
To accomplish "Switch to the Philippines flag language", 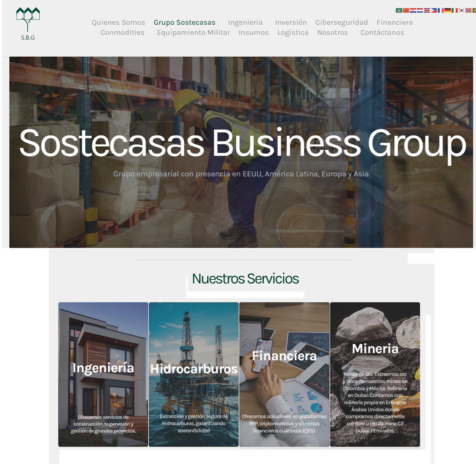I will [434, 10].
